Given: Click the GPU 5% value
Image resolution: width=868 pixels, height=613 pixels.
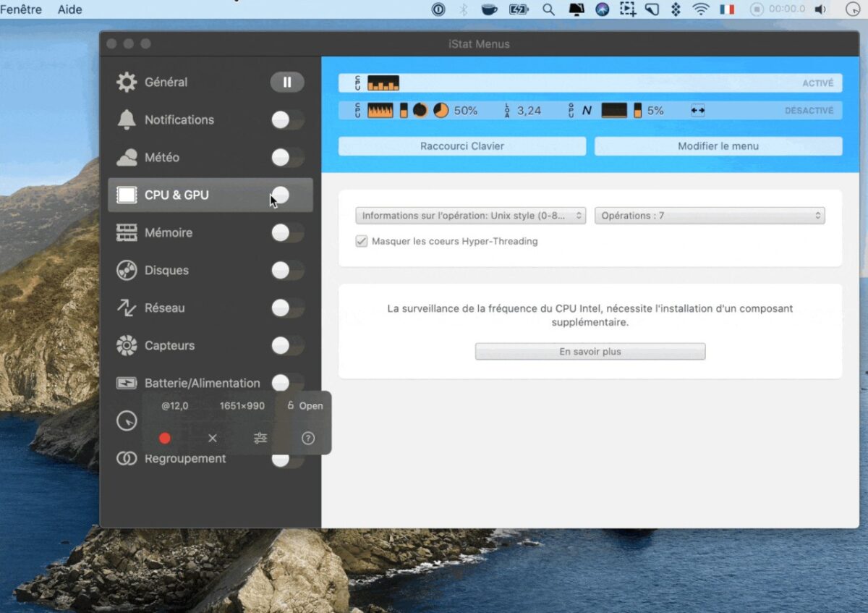Looking at the screenshot, I should [x=655, y=111].
